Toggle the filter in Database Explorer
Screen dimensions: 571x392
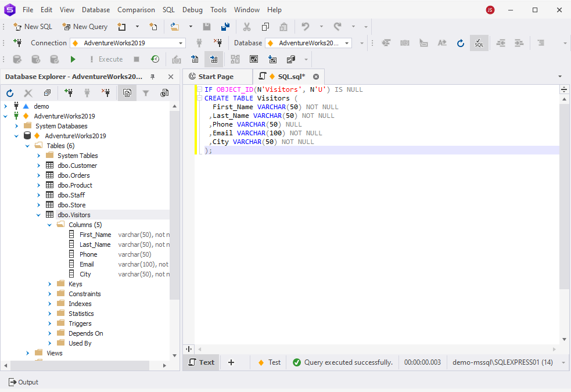(146, 93)
